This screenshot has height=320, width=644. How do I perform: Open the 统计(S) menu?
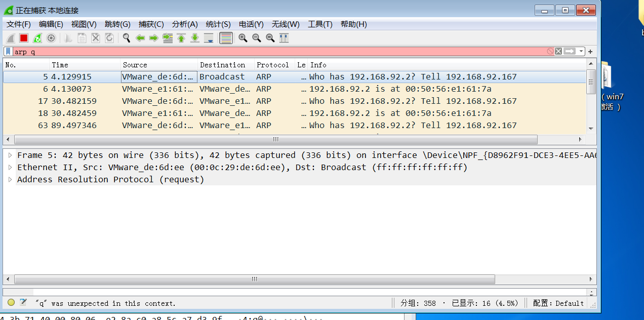218,24
